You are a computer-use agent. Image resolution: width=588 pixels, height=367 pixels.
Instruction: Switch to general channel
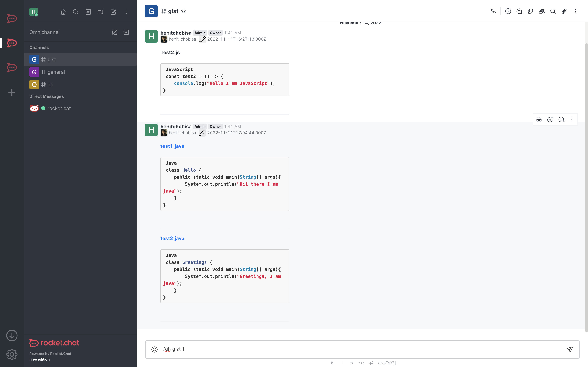(x=56, y=72)
